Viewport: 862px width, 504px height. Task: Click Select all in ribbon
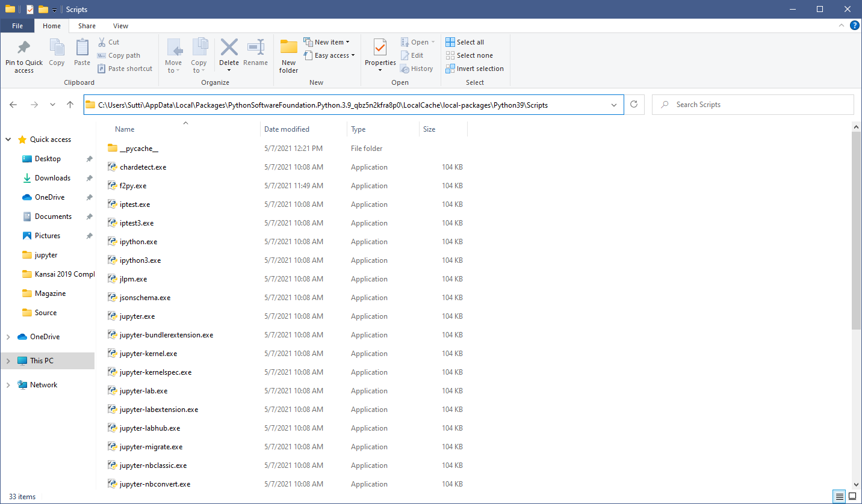(x=464, y=42)
